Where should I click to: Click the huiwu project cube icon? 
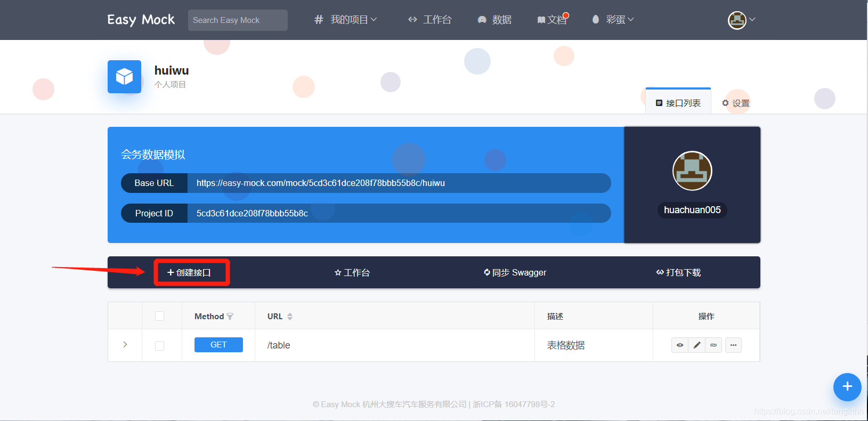point(124,77)
